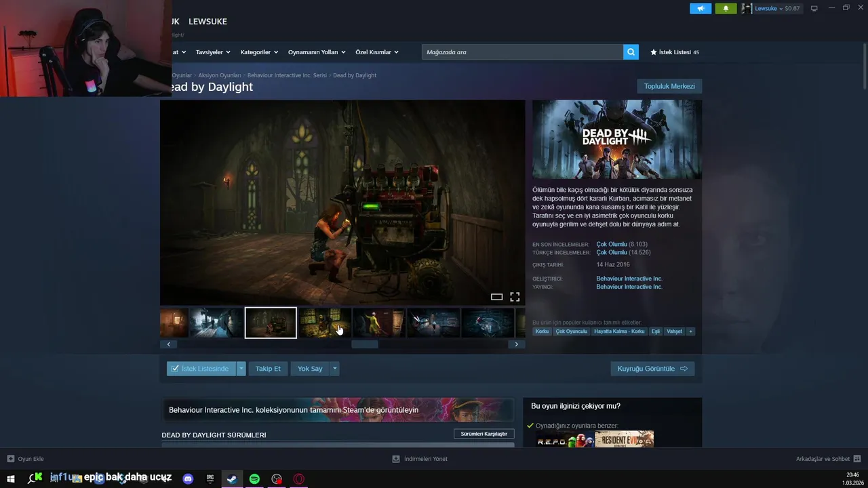The width and height of the screenshot is (868, 488).
Task: Click the Korku tag
Action: [x=542, y=331]
